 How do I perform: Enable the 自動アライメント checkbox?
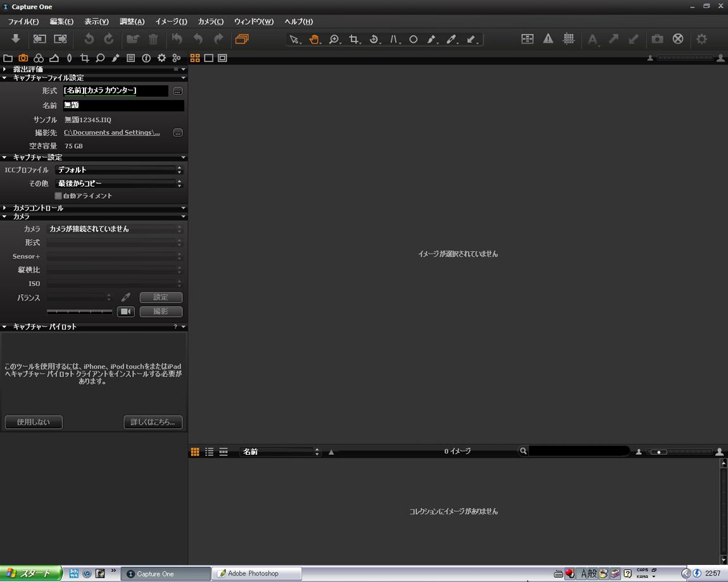pyautogui.click(x=58, y=196)
